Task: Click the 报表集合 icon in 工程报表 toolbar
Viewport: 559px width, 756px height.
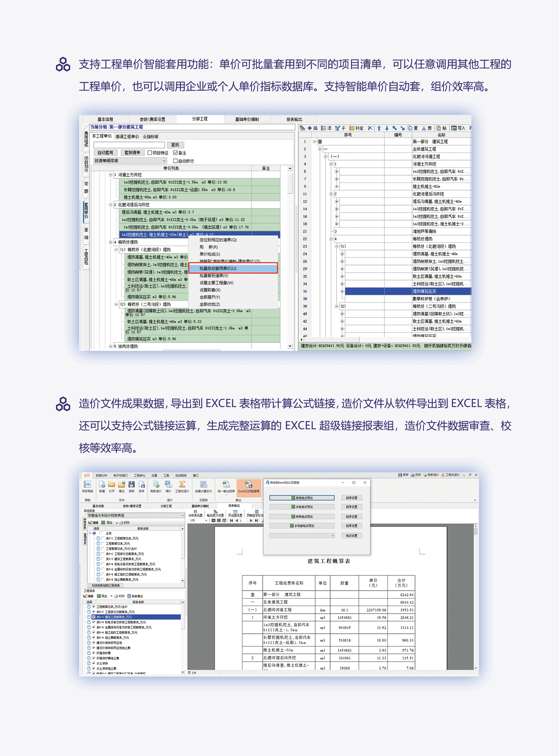Action: click(x=129, y=596)
